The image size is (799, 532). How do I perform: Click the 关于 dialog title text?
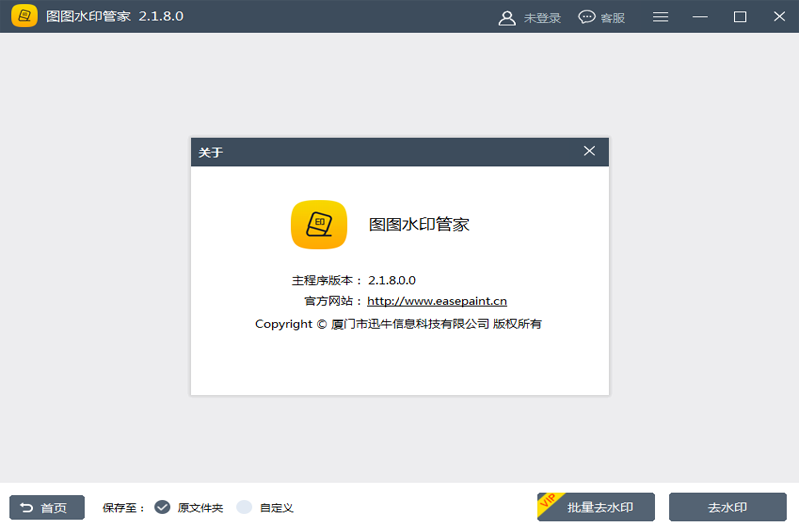coord(210,152)
